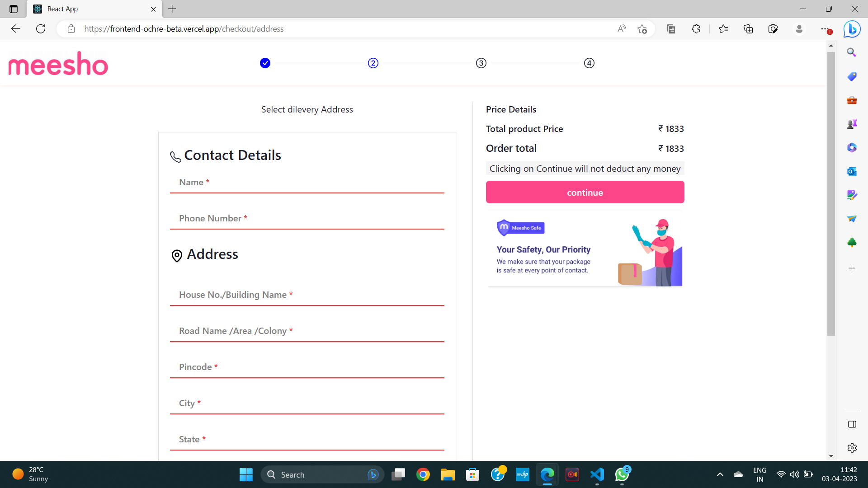This screenshot has height=488, width=868.
Task: Click the meesho logo
Action: 58,64
